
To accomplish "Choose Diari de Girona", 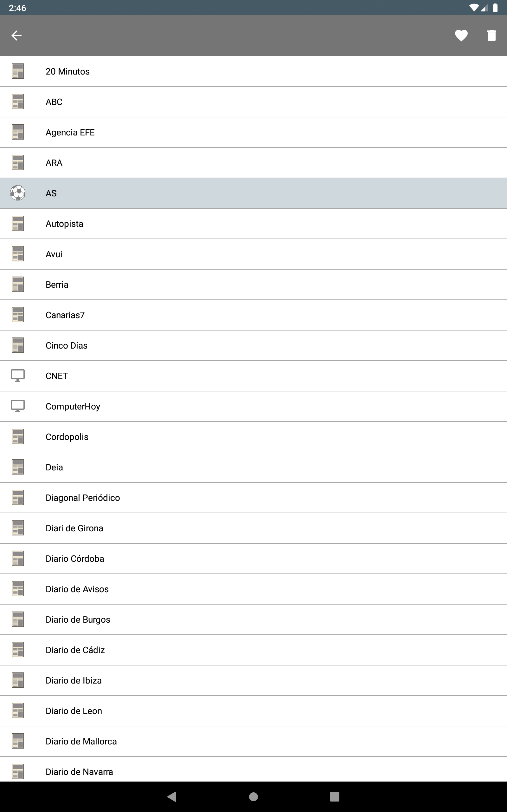I will click(x=253, y=528).
